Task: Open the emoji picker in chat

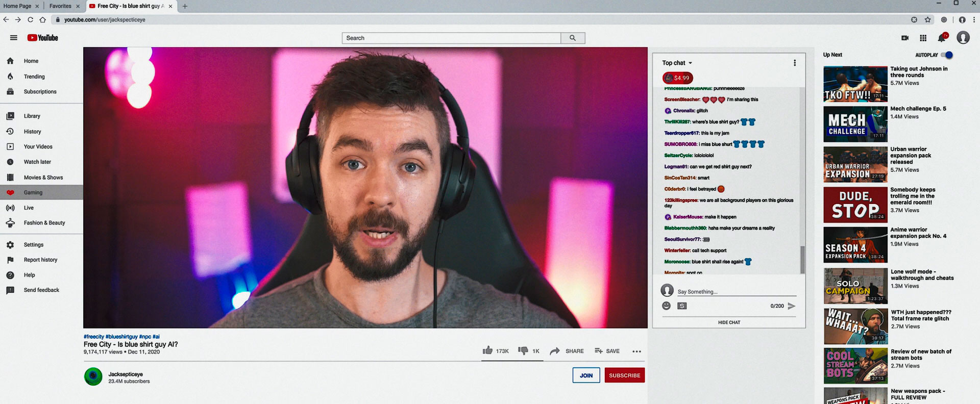Action: click(666, 306)
